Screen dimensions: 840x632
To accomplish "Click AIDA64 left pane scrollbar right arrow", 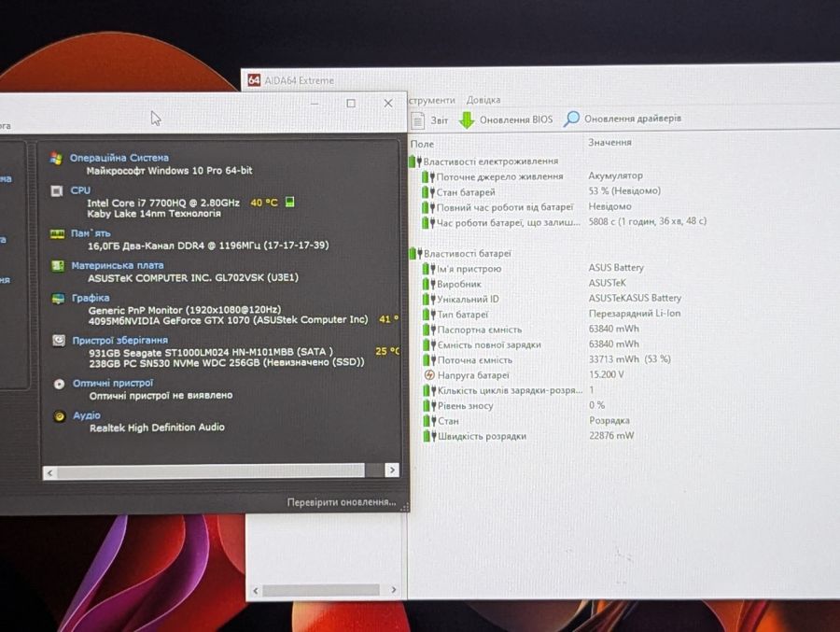I will pyautogui.click(x=394, y=590).
